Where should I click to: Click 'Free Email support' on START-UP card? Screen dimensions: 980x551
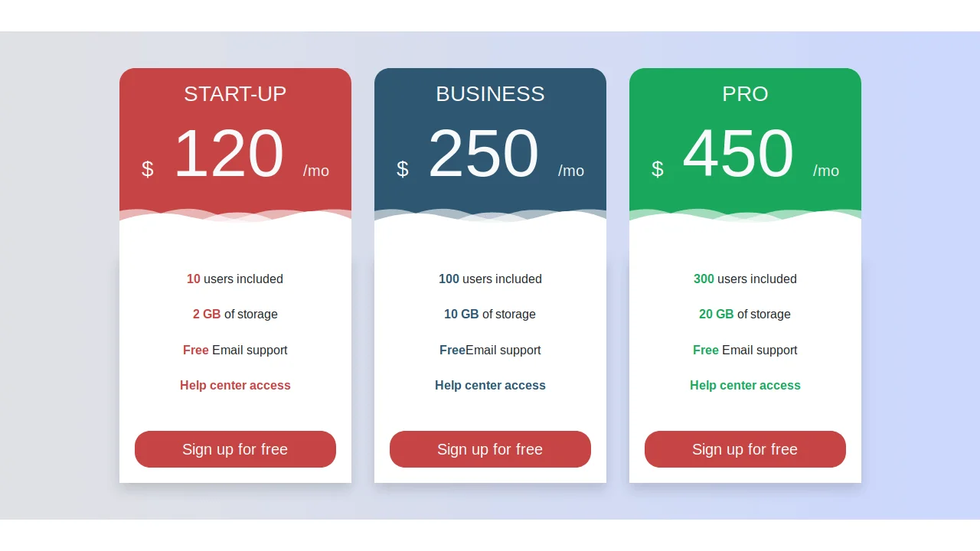click(235, 350)
